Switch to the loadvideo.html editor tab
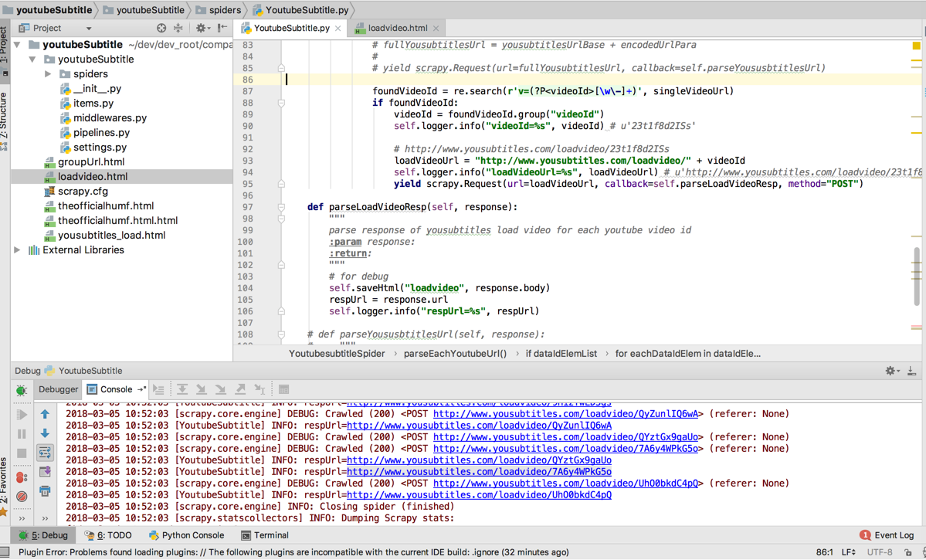This screenshot has height=560, width=926. click(x=398, y=28)
